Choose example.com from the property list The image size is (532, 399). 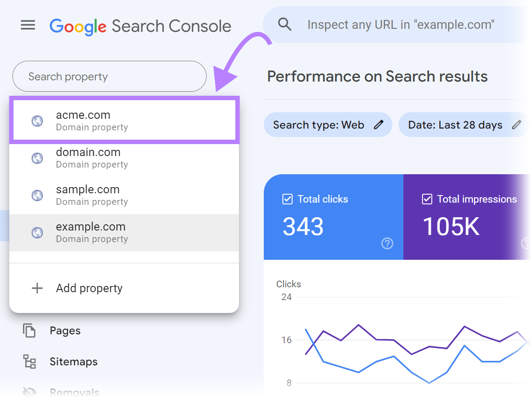coord(90,232)
